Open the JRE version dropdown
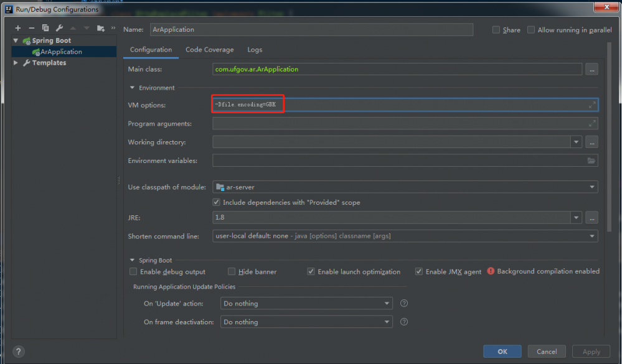The height and width of the screenshot is (364, 622). pyautogui.click(x=576, y=218)
